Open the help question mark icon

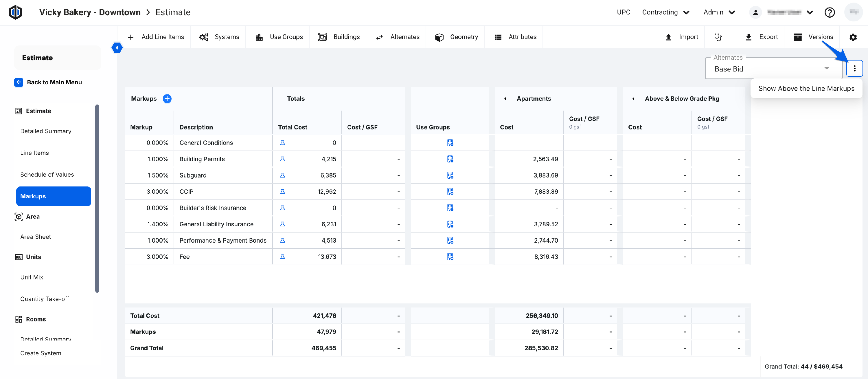(x=829, y=12)
